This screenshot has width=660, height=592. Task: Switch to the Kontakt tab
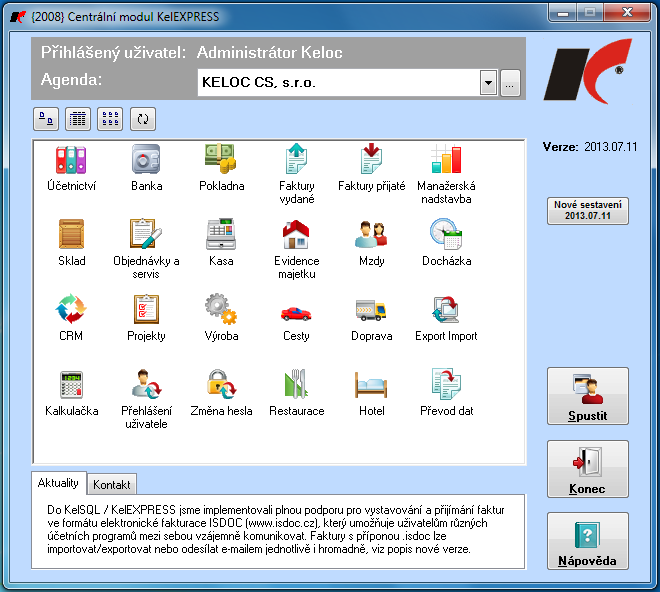(x=112, y=485)
